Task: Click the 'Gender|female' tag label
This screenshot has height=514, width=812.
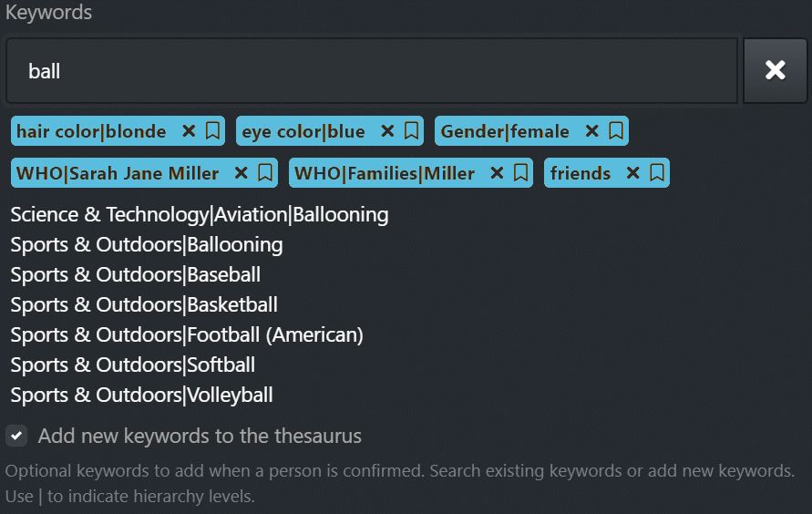Action: [x=505, y=131]
